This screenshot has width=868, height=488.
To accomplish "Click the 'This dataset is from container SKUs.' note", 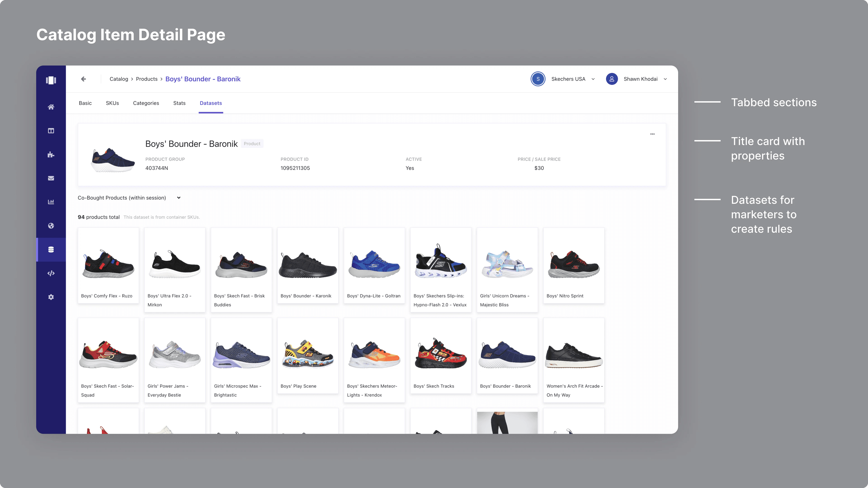I will (162, 217).
